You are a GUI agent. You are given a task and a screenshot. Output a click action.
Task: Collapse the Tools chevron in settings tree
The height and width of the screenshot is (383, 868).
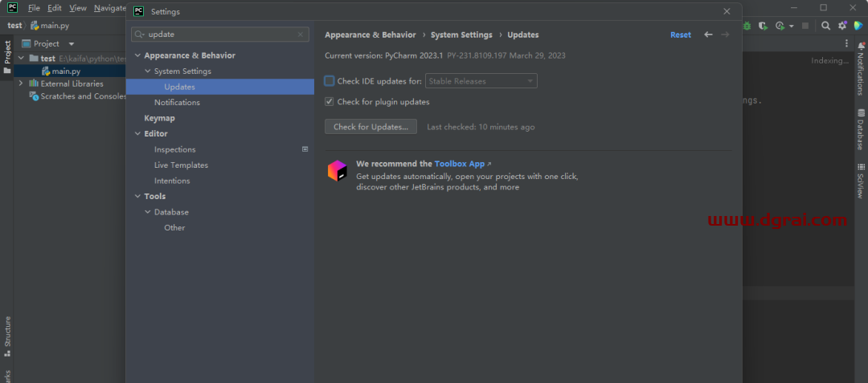tap(138, 196)
